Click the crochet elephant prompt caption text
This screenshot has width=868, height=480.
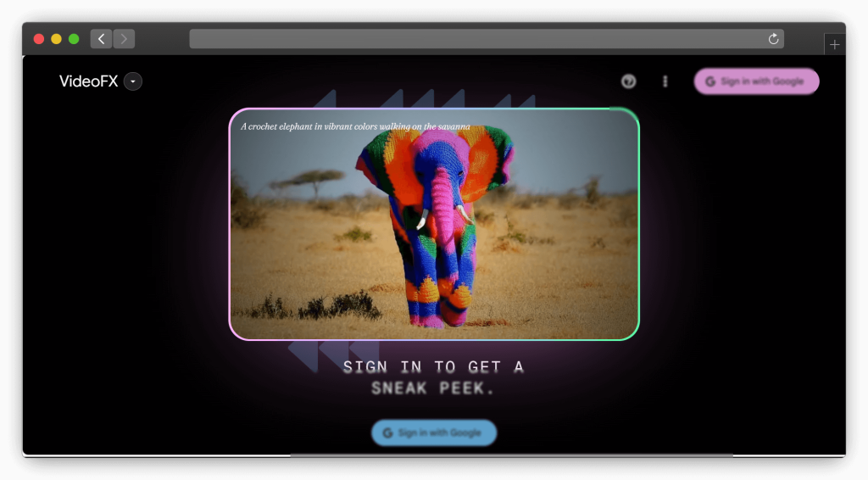point(355,126)
